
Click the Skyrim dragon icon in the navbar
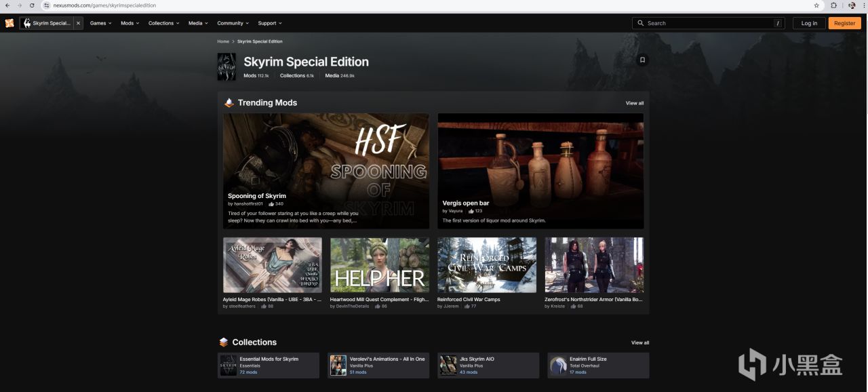(x=27, y=23)
